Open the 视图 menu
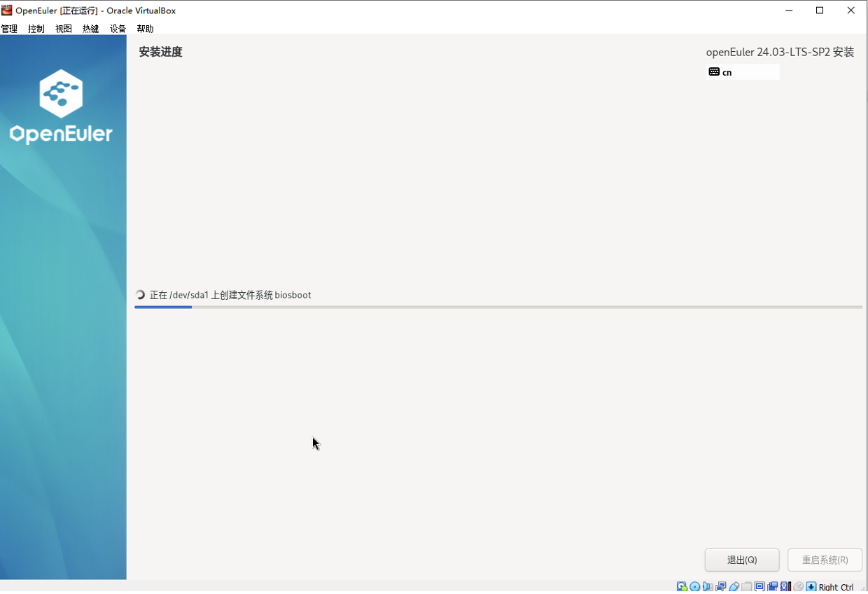Image resolution: width=868 pixels, height=594 pixels. (x=63, y=29)
